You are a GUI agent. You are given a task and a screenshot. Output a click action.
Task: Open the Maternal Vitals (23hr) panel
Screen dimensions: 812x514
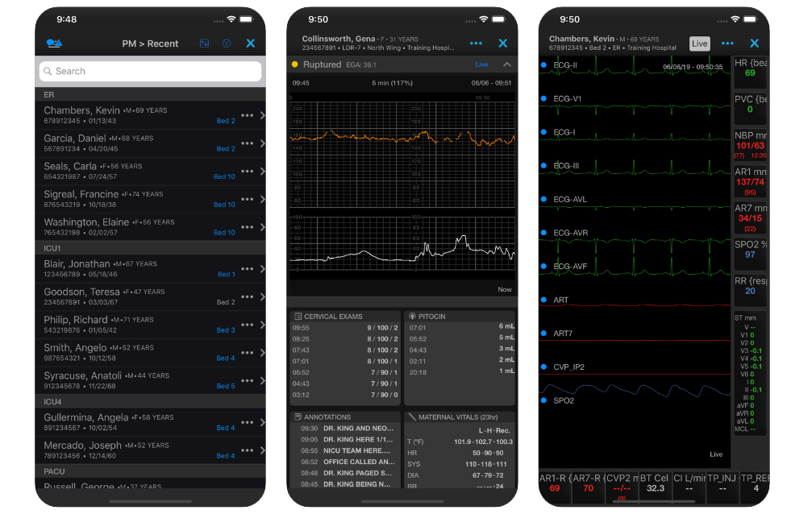460,417
